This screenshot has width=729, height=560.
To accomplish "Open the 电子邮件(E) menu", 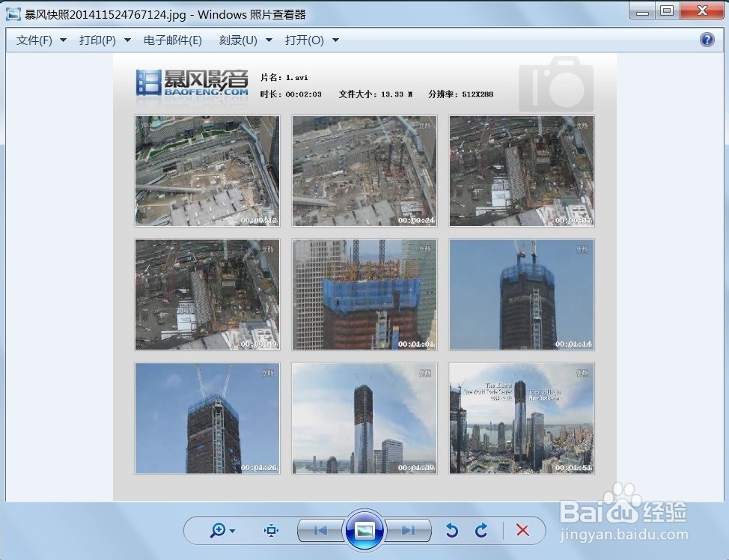I will pyautogui.click(x=172, y=40).
